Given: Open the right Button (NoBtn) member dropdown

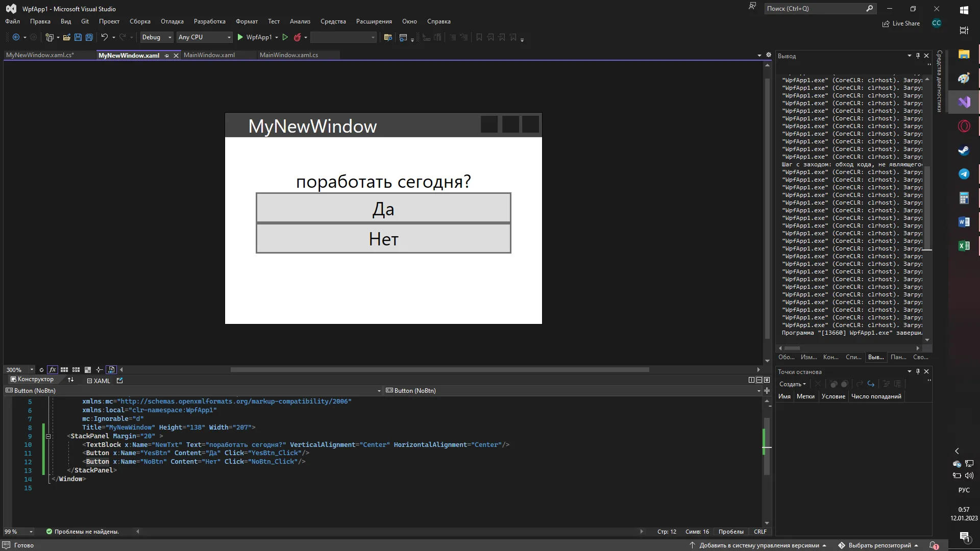Looking at the screenshot, I should click(x=758, y=391).
